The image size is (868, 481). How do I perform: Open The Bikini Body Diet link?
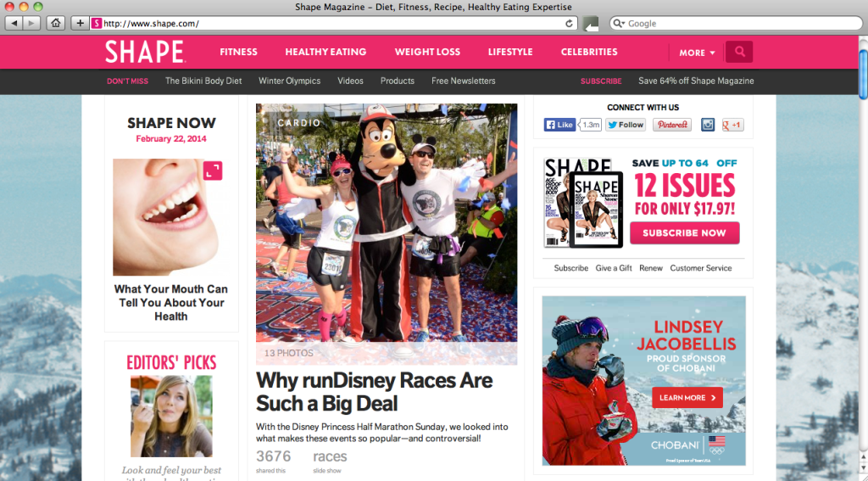click(x=203, y=81)
